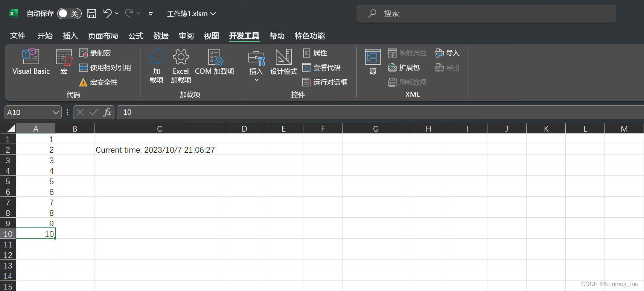Click the Undo arrow icon
The height and width of the screenshot is (291, 644).
pos(107,14)
